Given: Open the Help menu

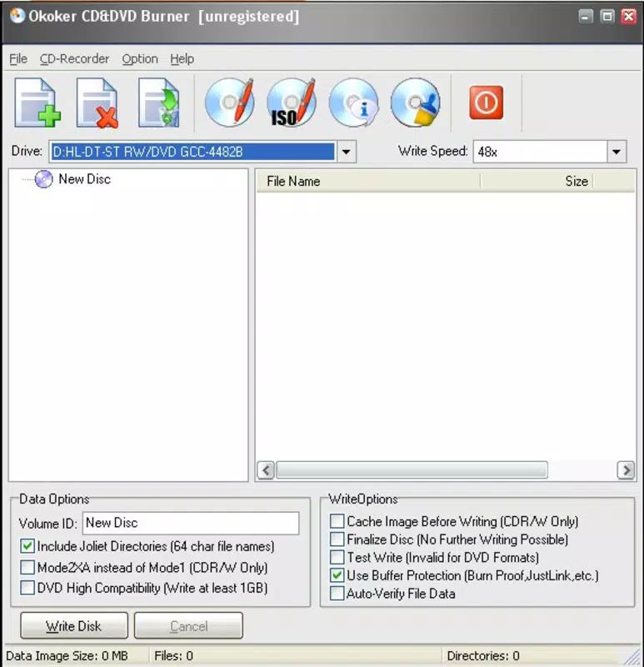Looking at the screenshot, I should (182, 58).
